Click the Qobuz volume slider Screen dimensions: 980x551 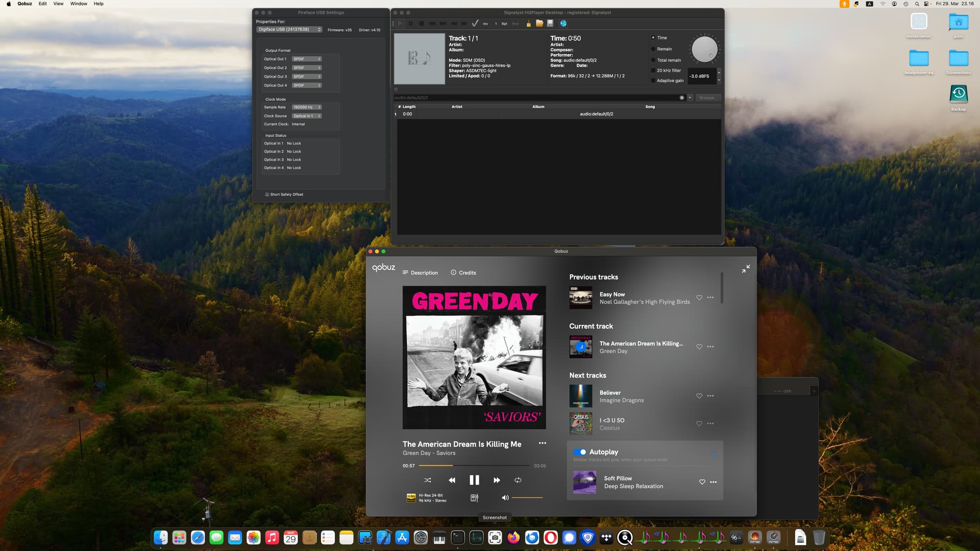(x=527, y=497)
